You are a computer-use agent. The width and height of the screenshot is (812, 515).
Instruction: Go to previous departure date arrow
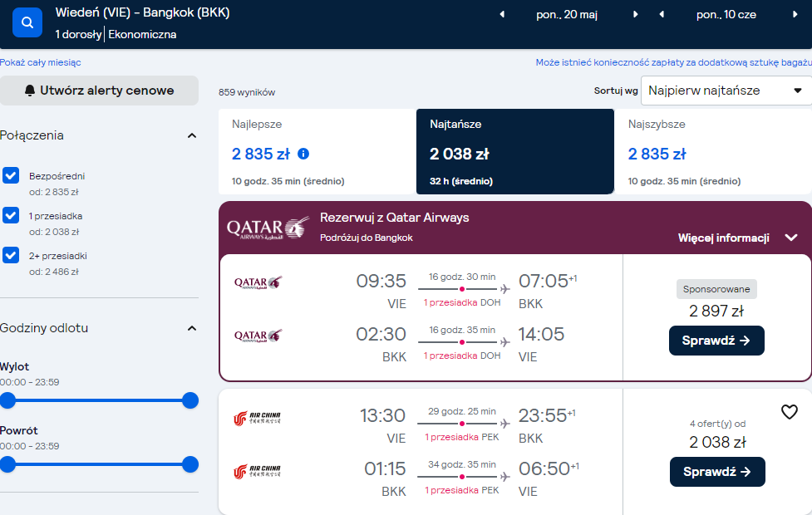(502, 14)
